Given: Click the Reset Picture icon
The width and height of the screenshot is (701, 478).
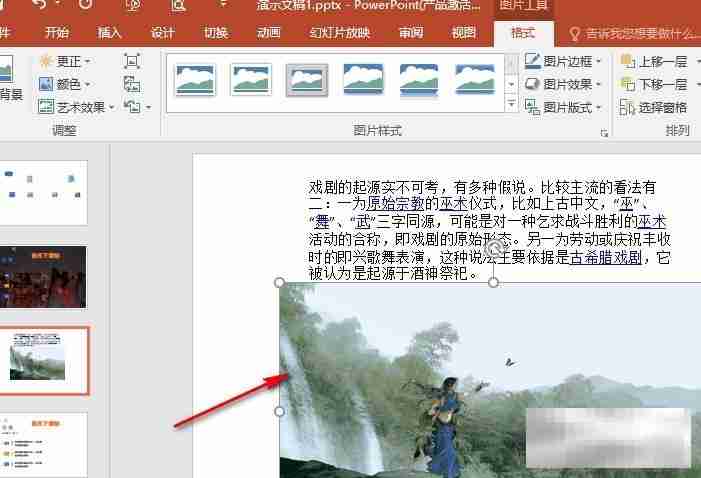Looking at the screenshot, I should point(131,107).
